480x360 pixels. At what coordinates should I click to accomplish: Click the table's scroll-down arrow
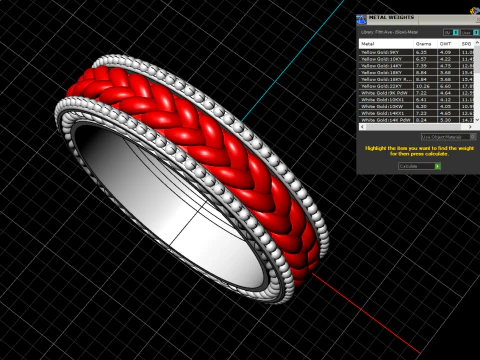(477, 120)
